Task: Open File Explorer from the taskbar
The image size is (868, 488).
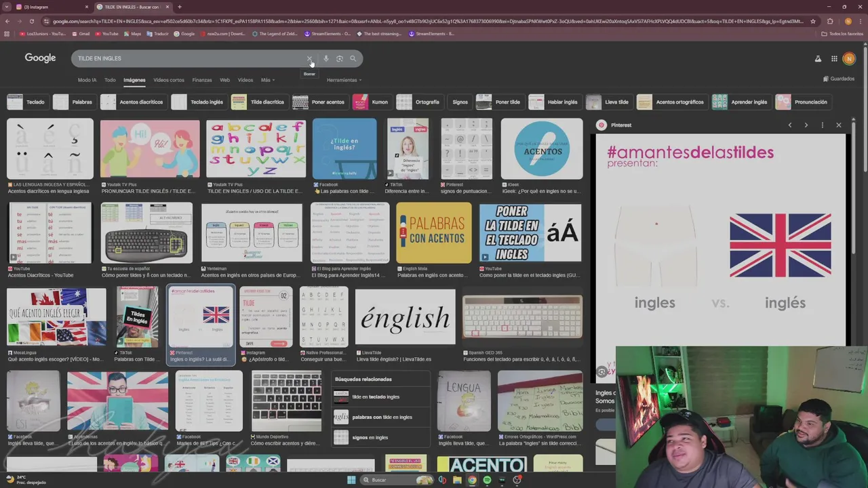Action: click(457, 480)
